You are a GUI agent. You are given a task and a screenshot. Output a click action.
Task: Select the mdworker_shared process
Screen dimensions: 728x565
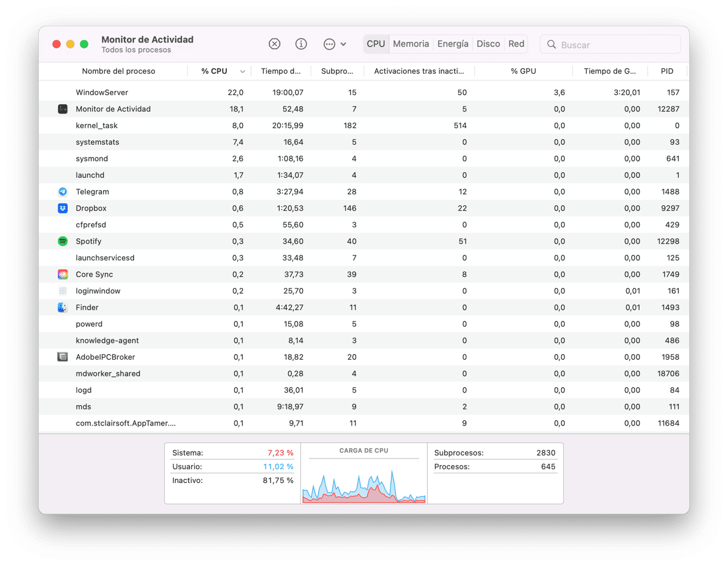click(108, 373)
